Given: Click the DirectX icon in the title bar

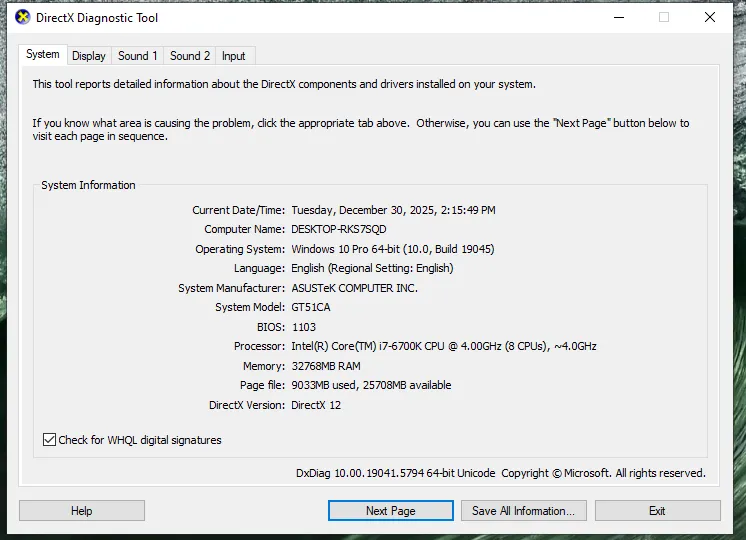Looking at the screenshot, I should 21,18.
